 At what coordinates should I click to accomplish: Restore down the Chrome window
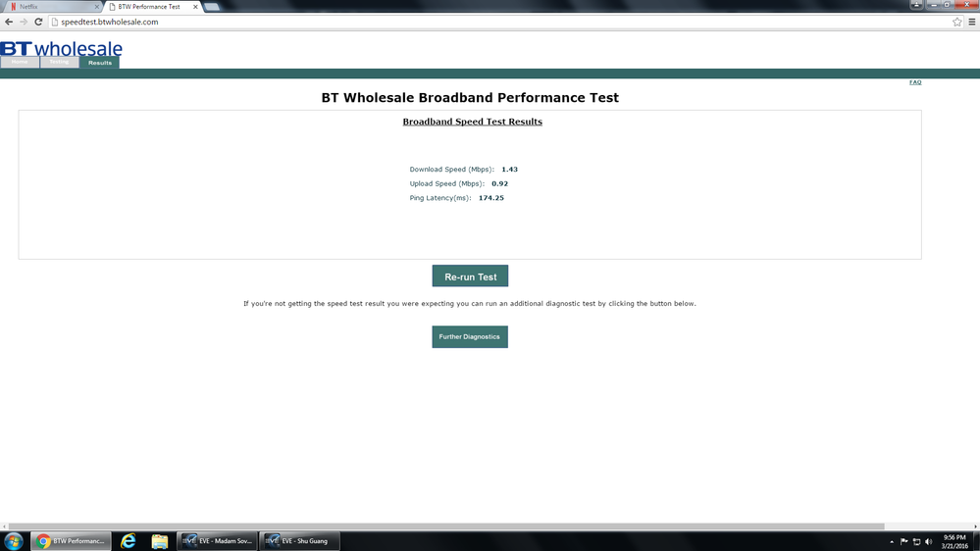(x=948, y=4)
